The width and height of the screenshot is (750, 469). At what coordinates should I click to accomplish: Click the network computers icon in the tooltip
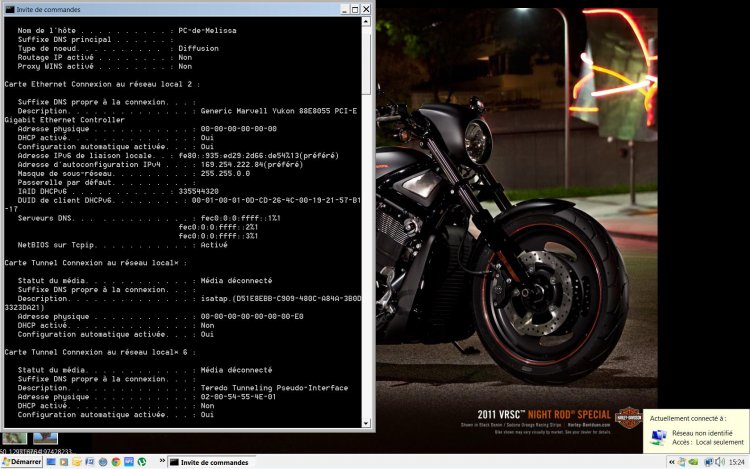(x=659, y=437)
